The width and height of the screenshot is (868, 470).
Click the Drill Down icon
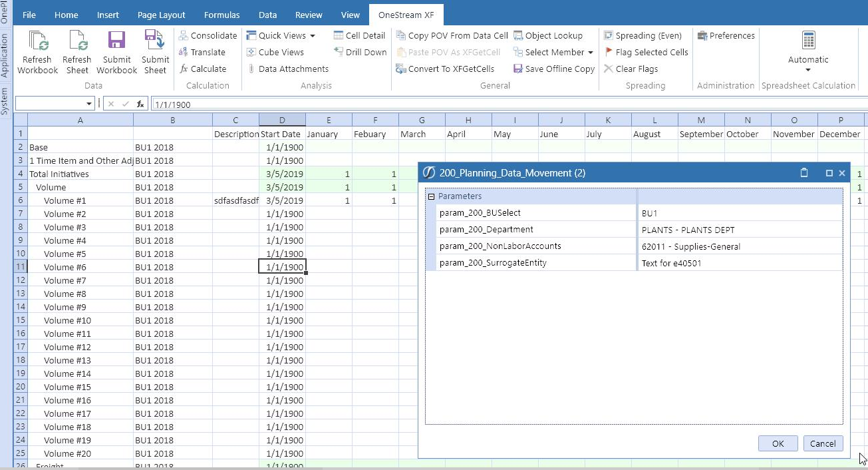click(360, 52)
